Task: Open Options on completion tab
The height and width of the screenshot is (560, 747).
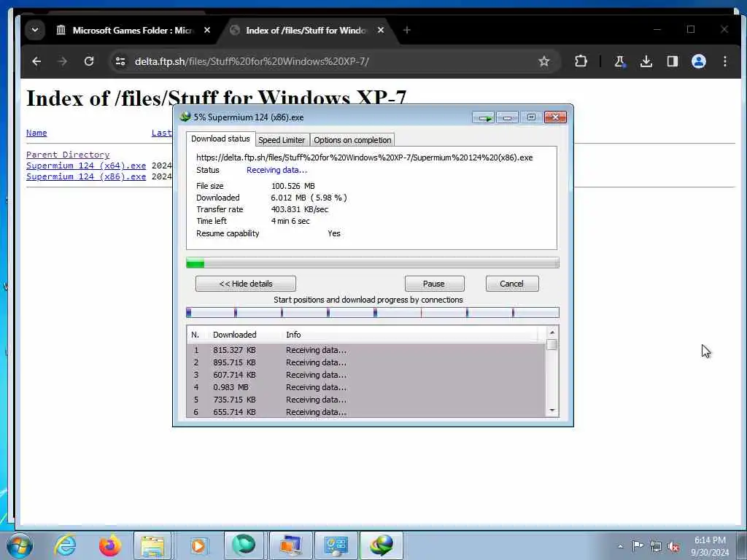Action: click(352, 140)
